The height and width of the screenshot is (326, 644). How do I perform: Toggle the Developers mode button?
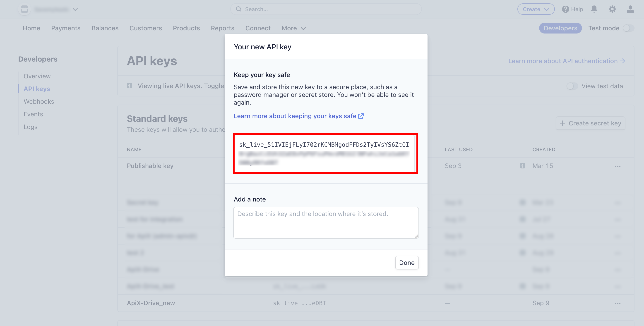560,28
